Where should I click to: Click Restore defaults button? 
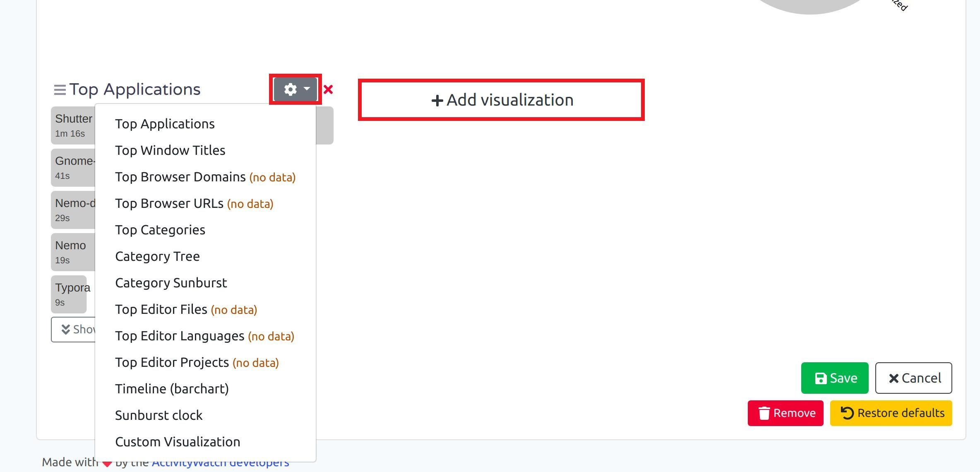tap(891, 413)
